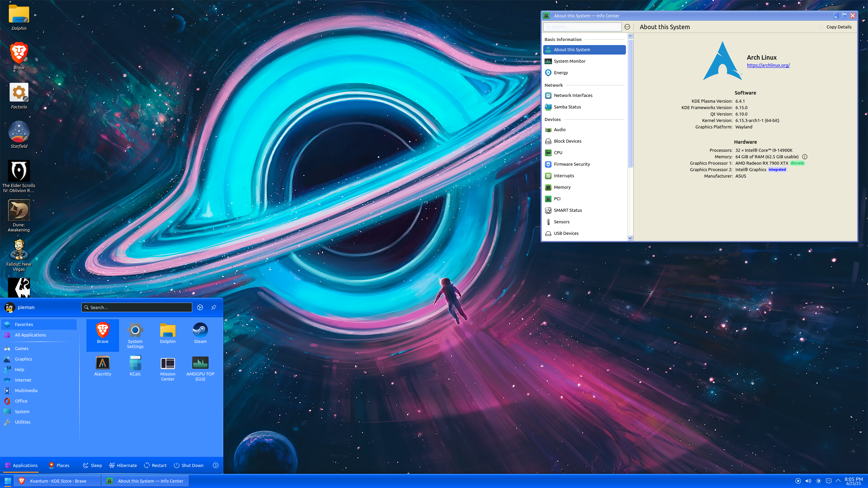Screen dimensions: 868x488
Task: Open Factorio desktop icon
Action: tap(19, 96)
